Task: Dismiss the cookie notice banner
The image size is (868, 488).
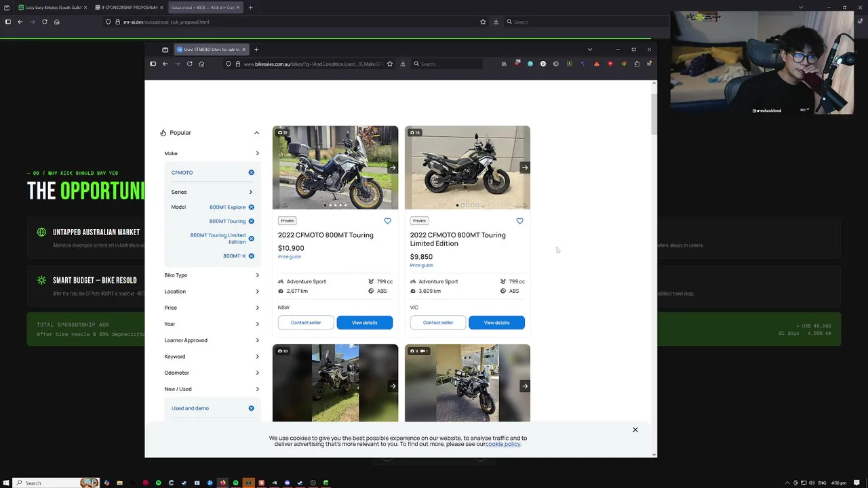Action: pos(635,430)
